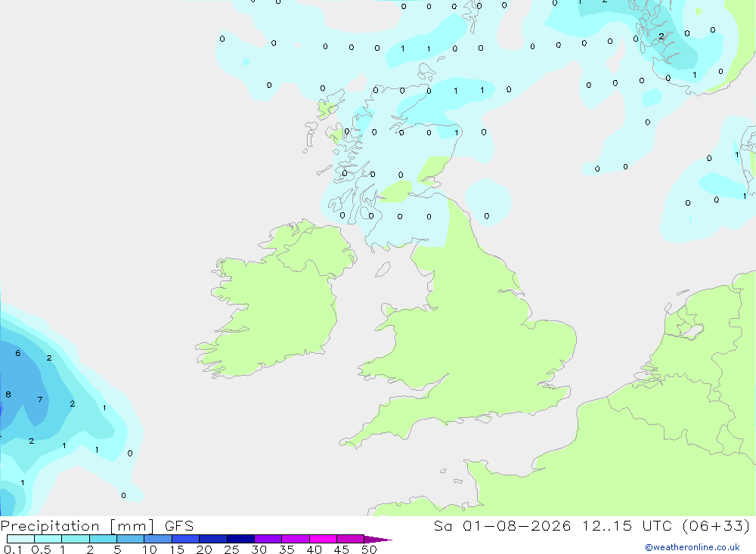
Task: Click the legend scale label 35
Action: coord(287,549)
